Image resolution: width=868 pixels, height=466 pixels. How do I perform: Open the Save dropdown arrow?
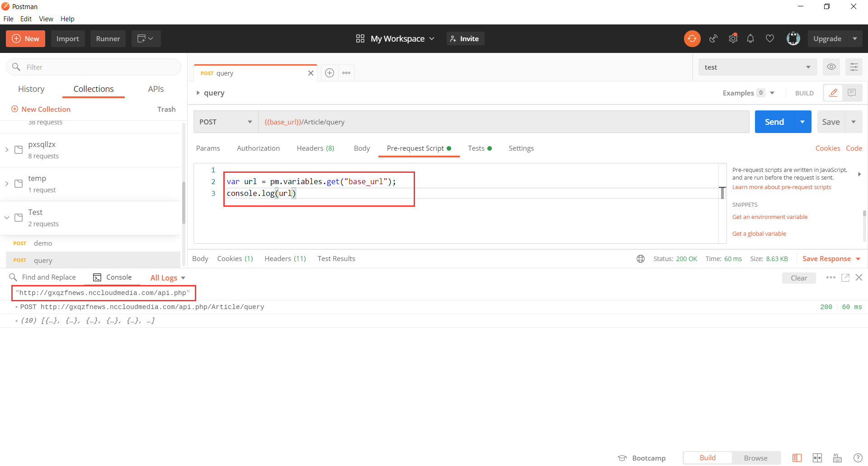pos(854,122)
